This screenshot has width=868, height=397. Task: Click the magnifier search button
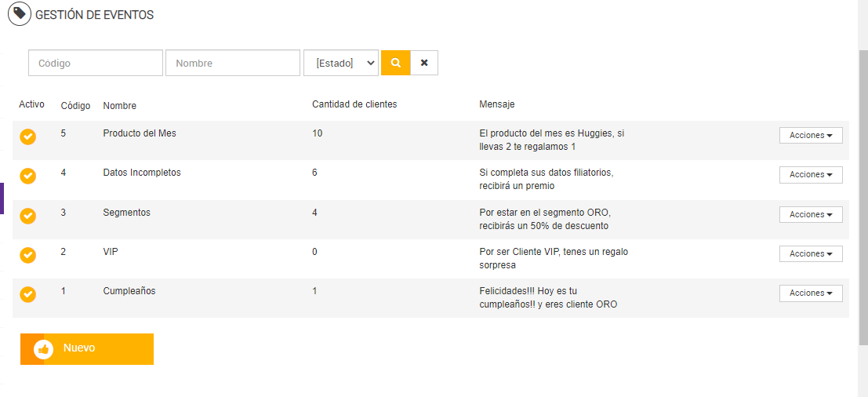(x=396, y=63)
